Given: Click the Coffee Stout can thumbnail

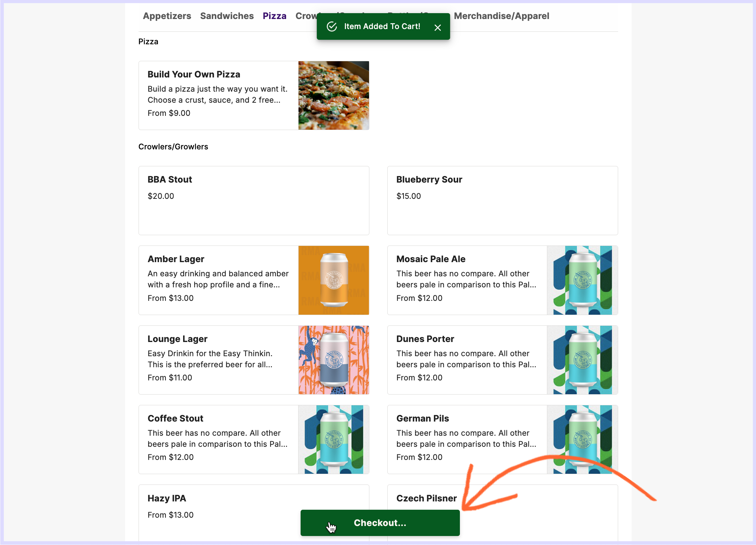Looking at the screenshot, I should point(333,439).
